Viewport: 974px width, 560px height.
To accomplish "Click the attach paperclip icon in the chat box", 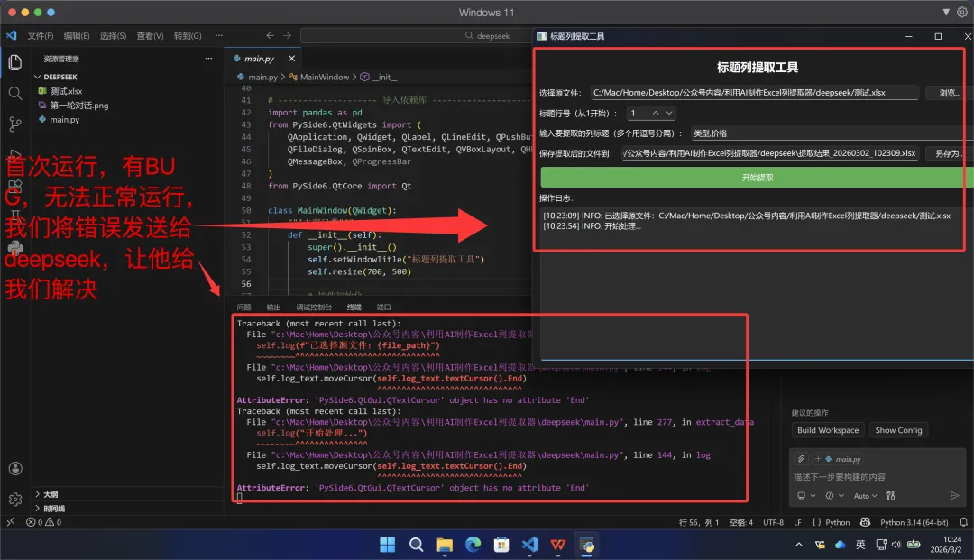I will [x=802, y=459].
